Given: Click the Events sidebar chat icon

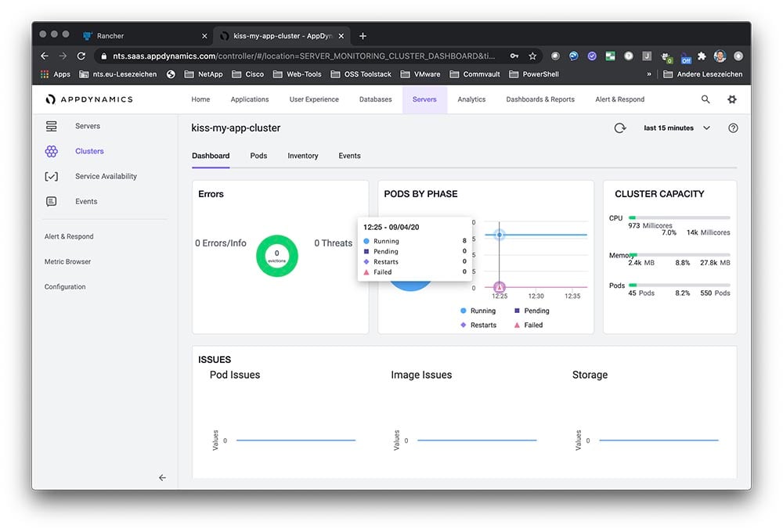Looking at the screenshot, I should [52, 201].
